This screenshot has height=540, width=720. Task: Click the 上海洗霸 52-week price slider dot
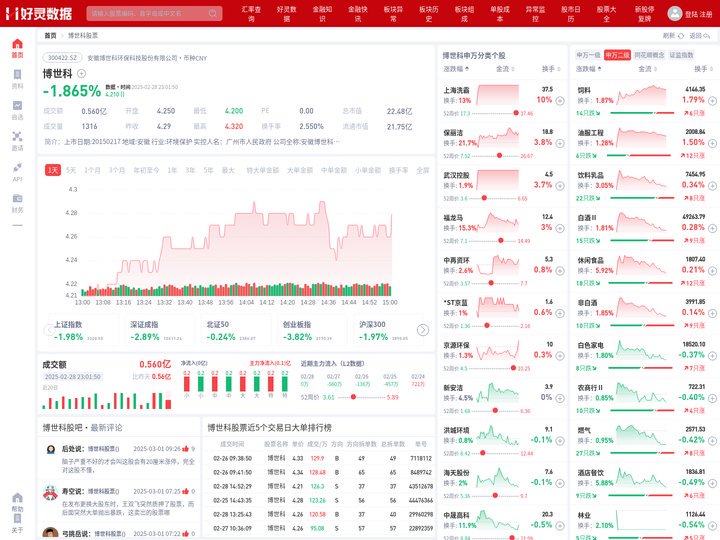[516, 113]
